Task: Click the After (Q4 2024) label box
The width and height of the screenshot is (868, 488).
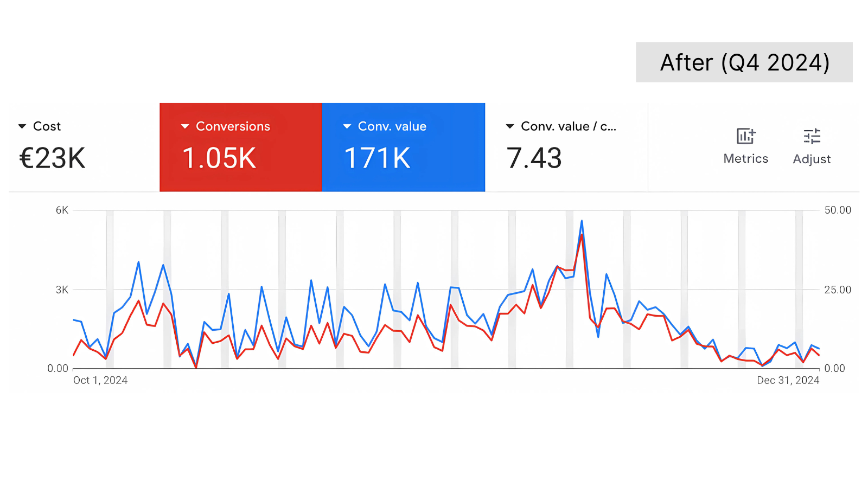Action: click(744, 62)
